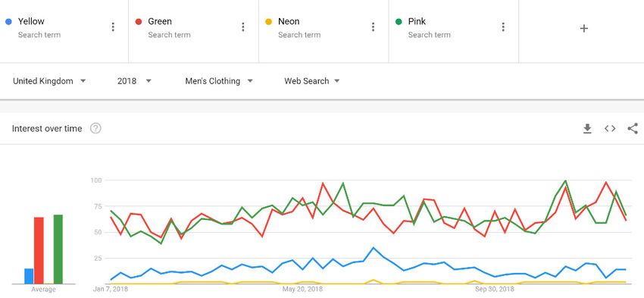Open the embed code icon
Viewport: 644px width, 298px height.
click(610, 129)
